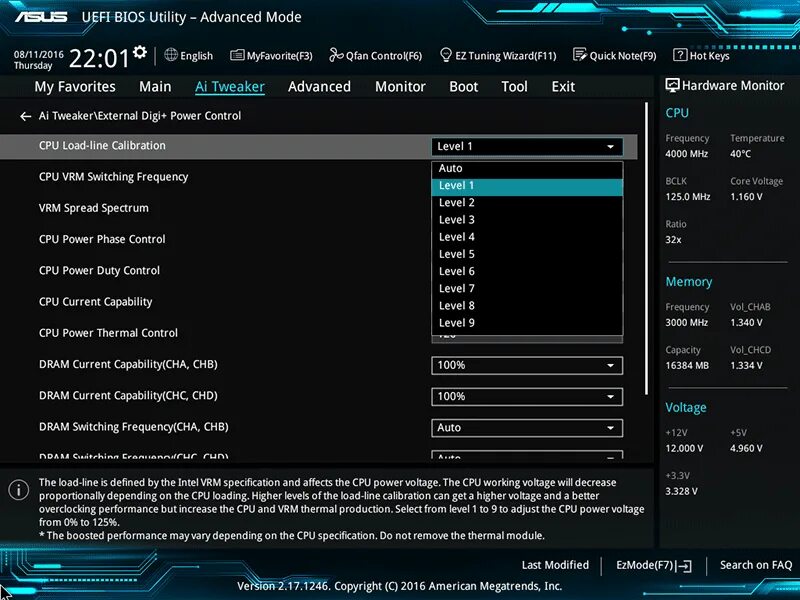800x600 pixels.
Task: Go to the Exit tab
Action: click(x=563, y=87)
